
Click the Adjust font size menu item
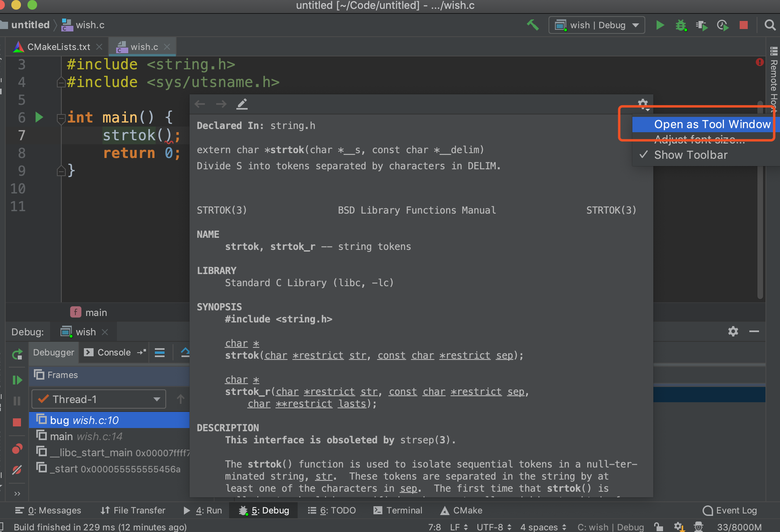pos(699,139)
